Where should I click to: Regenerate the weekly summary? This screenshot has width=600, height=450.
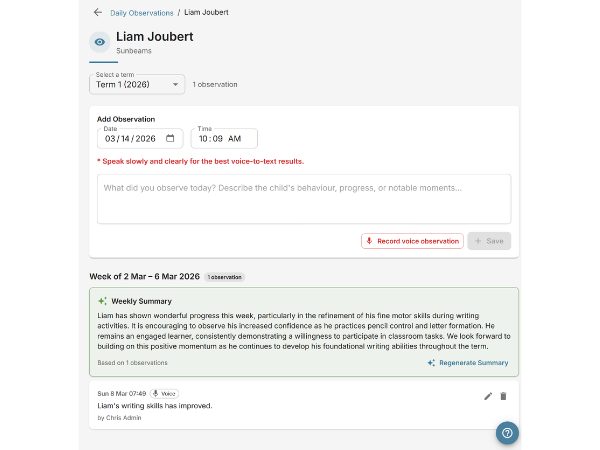pos(467,363)
